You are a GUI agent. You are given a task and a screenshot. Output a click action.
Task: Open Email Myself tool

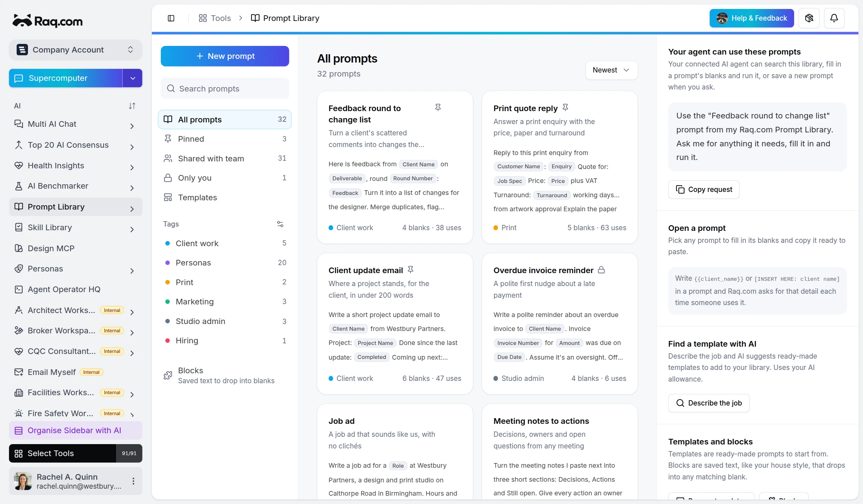tap(75, 372)
